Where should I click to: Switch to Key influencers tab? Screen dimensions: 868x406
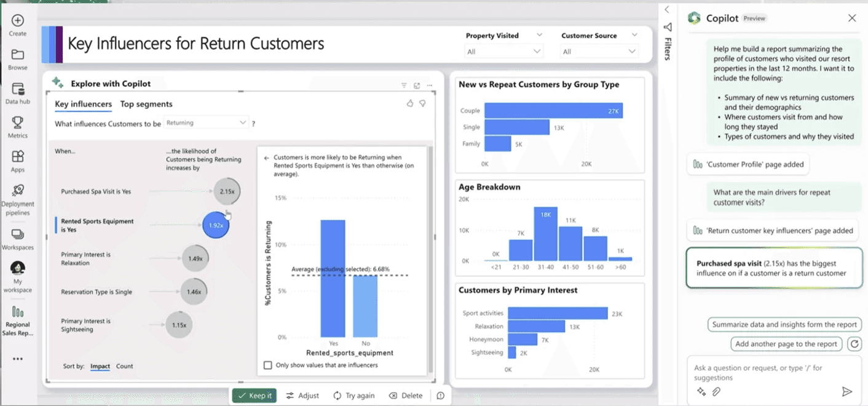click(84, 104)
